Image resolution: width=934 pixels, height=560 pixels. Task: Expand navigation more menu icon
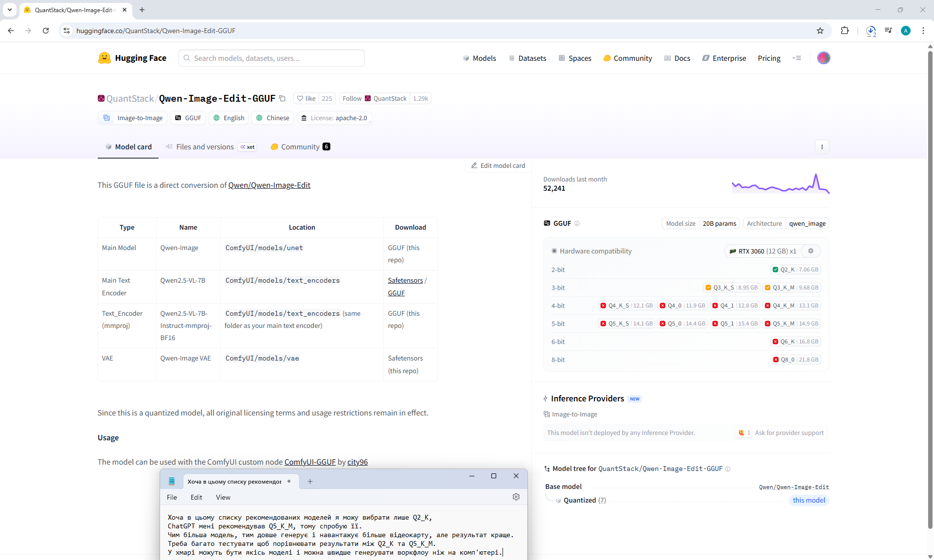pyautogui.click(x=796, y=58)
